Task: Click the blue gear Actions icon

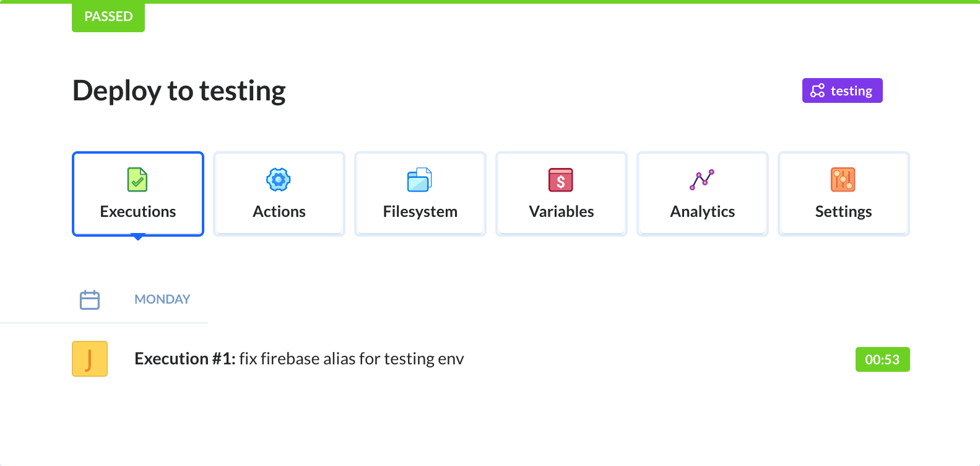Action: (x=279, y=180)
